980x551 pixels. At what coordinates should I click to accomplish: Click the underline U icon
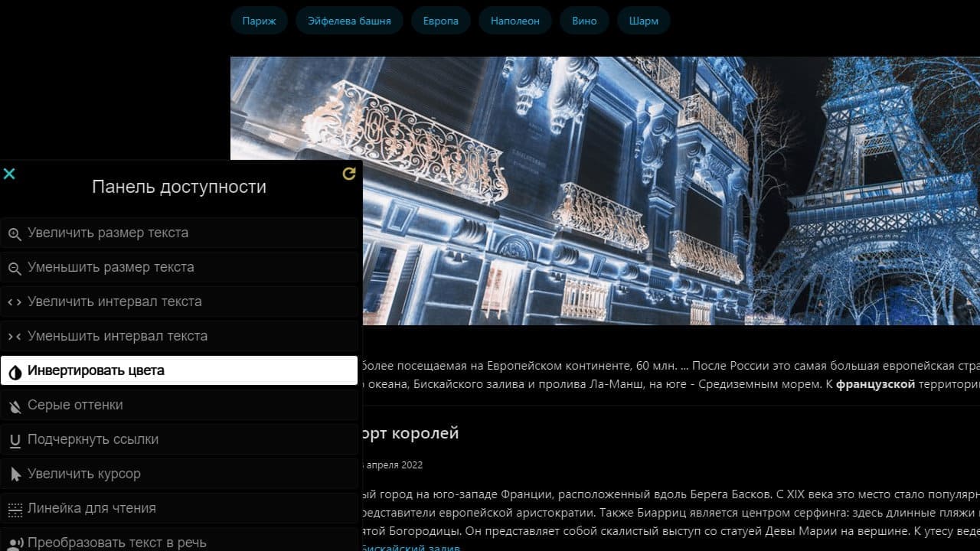coord(15,440)
